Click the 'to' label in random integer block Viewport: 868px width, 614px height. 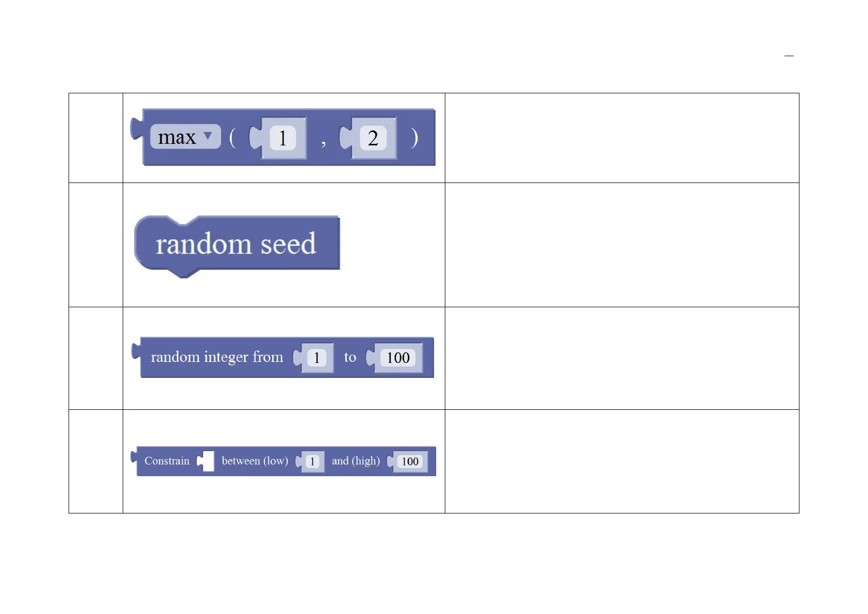pos(350,357)
